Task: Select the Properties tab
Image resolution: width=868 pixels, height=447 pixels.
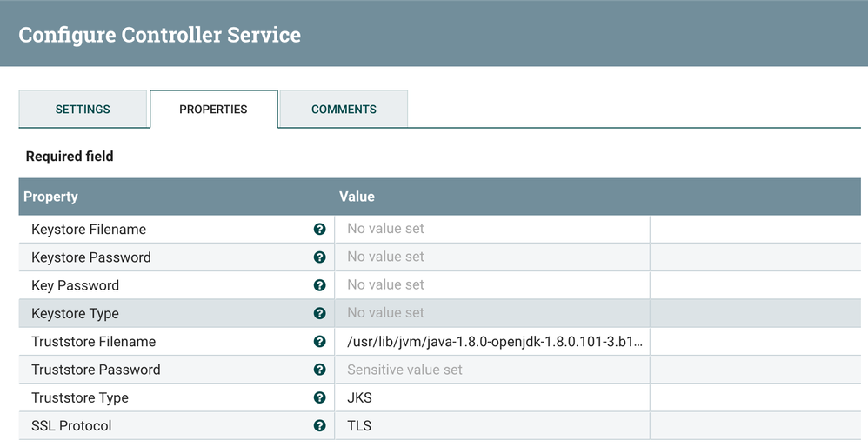Action: coord(213,110)
